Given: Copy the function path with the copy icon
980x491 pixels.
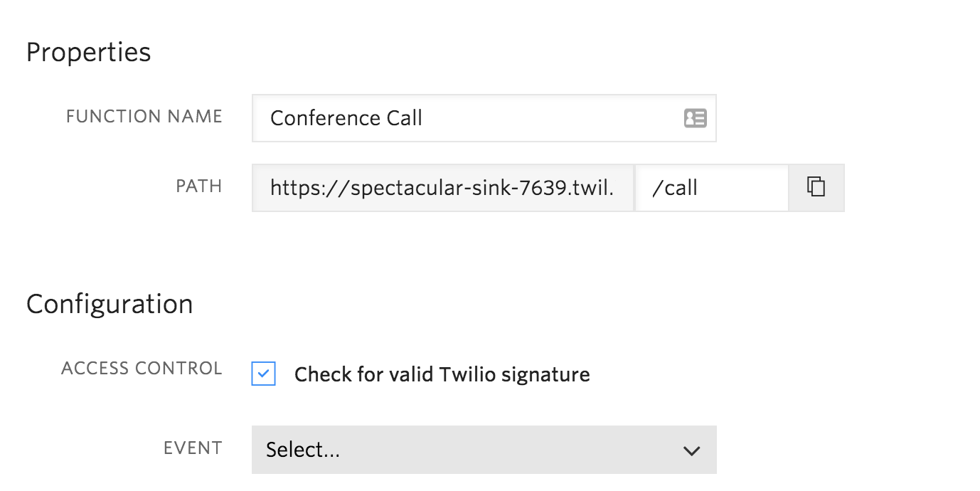Looking at the screenshot, I should 816,187.
